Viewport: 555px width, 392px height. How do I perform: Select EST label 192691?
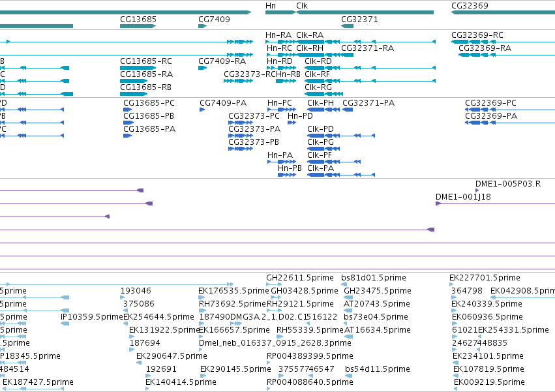(161, 370)
